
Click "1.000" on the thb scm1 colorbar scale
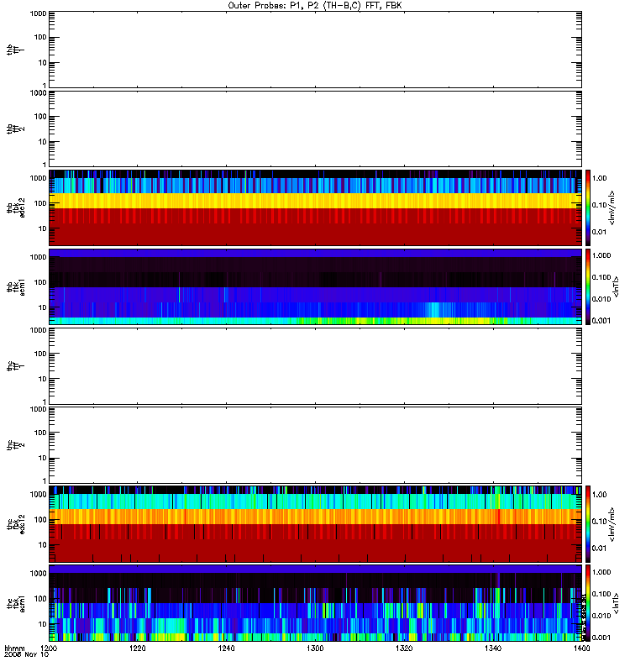point(601,255)
